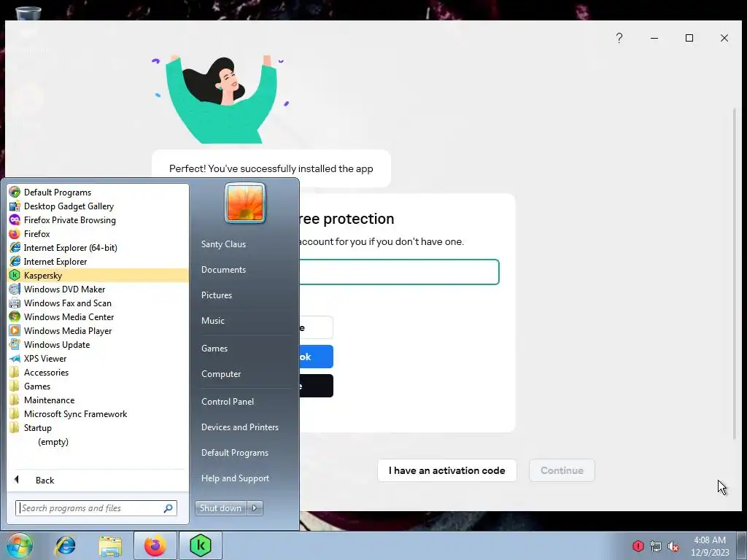Launch Firefox from the programs list

36,234
